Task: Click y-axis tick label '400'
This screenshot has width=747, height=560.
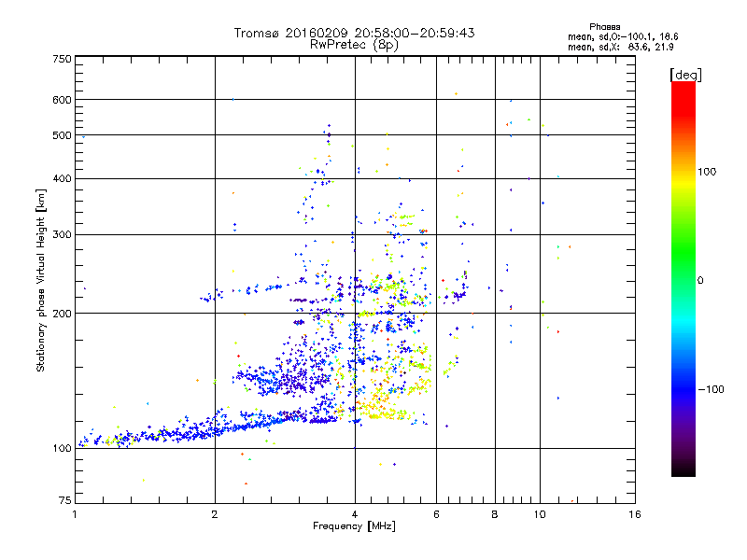Action: pyautogui.click(x=62, y=179)
